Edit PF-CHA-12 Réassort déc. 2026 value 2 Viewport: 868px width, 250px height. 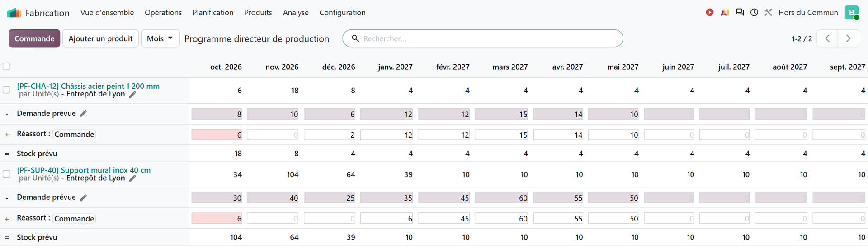(330, 135)
